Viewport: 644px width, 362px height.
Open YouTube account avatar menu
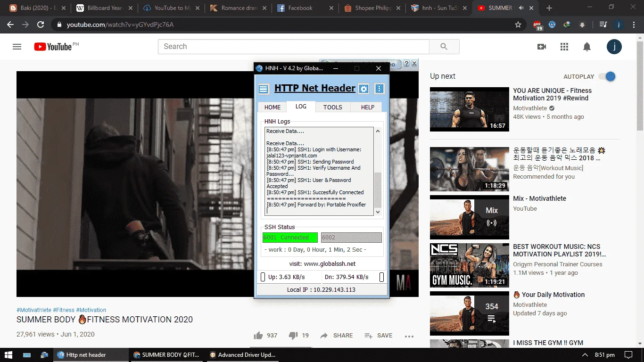click(x=614, y=47)
